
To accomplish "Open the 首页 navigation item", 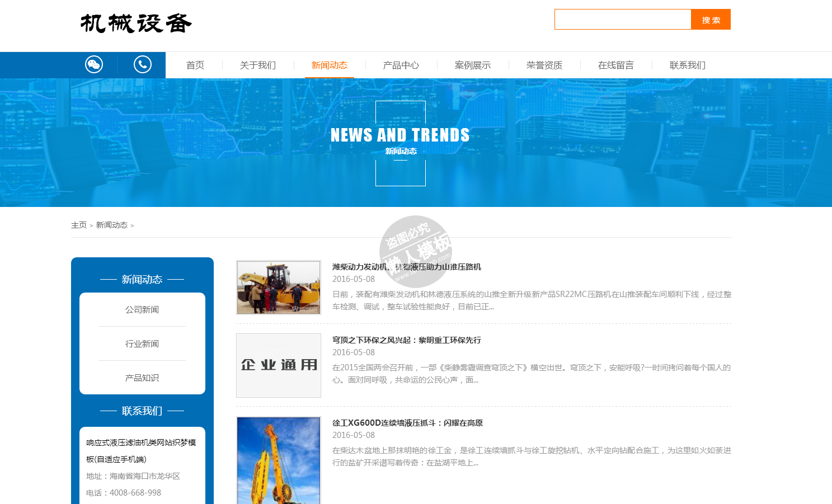I will [195, 65].
